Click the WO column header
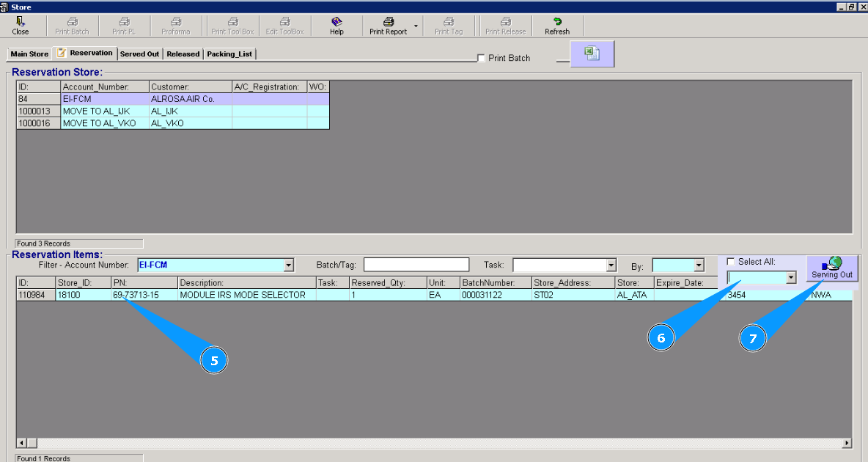Screen dimensions: 868x462 (318, 87)
